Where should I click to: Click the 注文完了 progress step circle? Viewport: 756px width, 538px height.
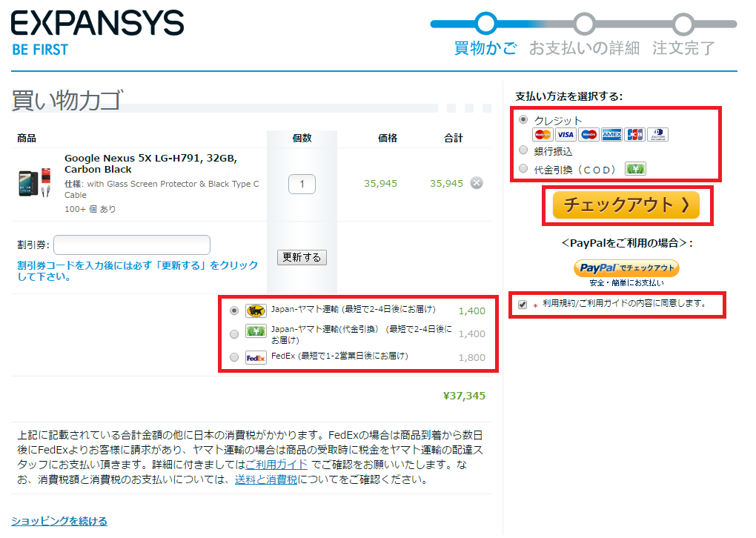683,24
